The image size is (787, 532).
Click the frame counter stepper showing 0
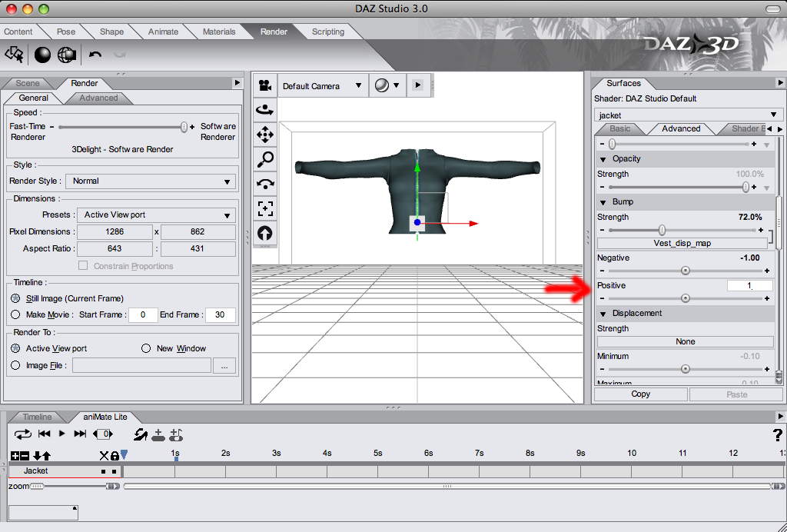[103, 434]
